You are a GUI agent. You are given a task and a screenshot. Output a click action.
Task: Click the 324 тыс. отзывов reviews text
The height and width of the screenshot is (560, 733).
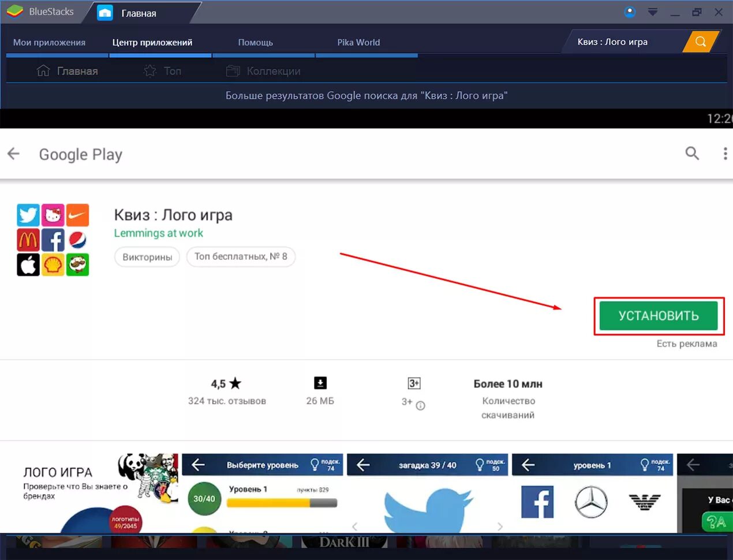(227, 401)
